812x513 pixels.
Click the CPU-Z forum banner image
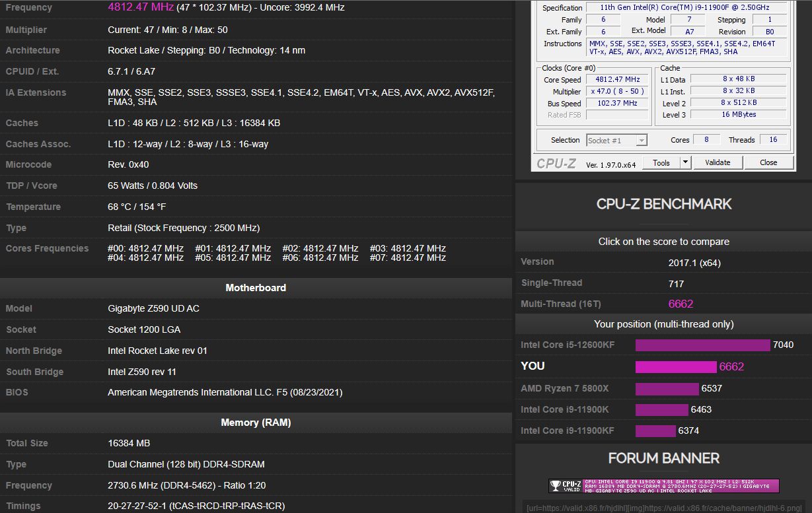pos(663,486)
